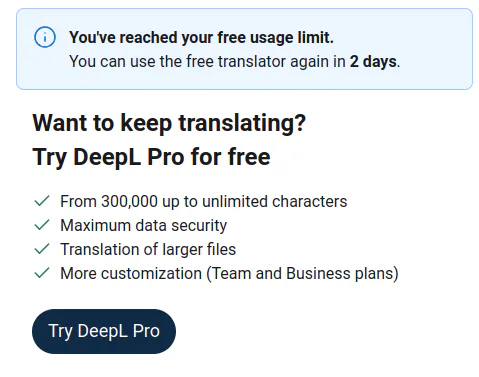Click the checkmark beside unlimited characters feature
This screenshot has height=377, width=479.
[42, 201]
